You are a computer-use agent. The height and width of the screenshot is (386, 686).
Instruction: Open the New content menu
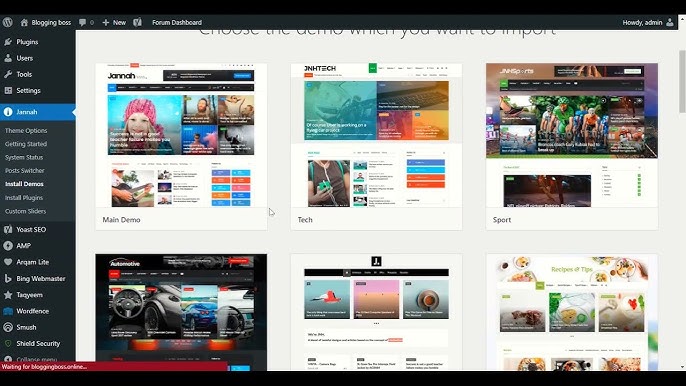click(x=114, y=22)
